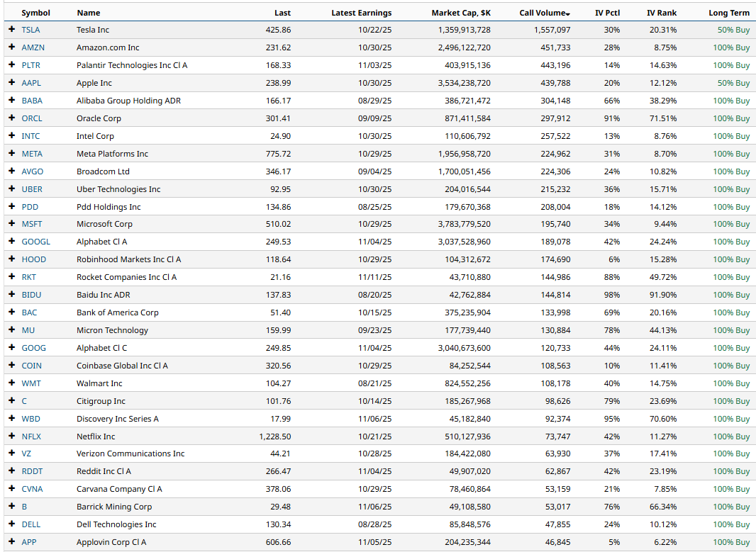
Task: Sort by Market Cap, $K header
Action: (461, 13)
